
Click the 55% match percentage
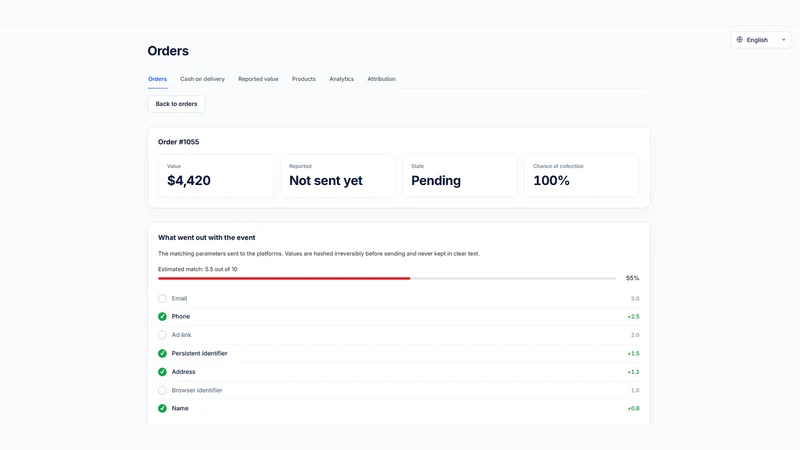click(633, 278)
